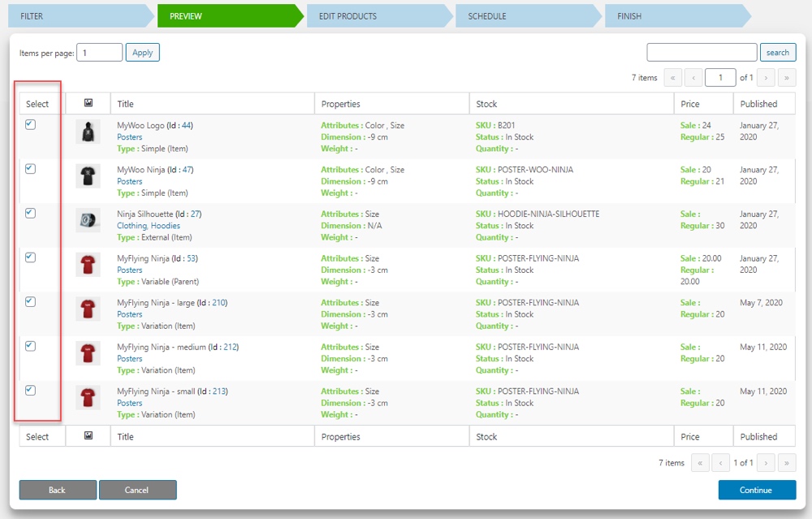Click bottom pagination next page arrow
Image resolution: width=812 pixels, height=519 pixels.
pos(766,463)
